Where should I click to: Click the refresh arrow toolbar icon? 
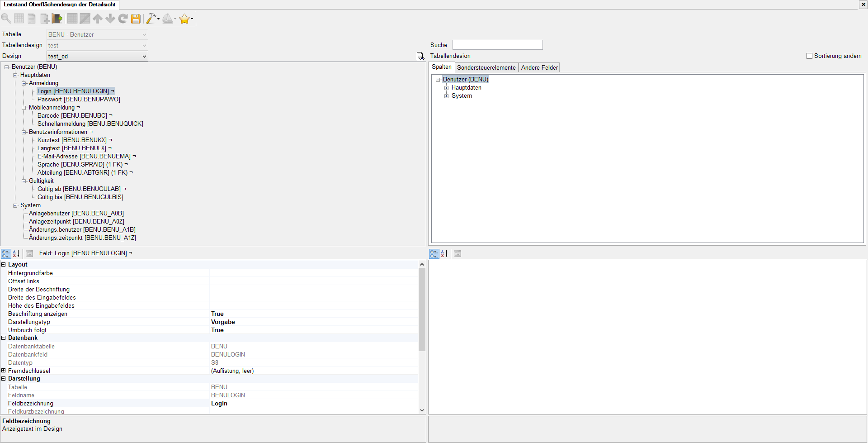(123, 19)
